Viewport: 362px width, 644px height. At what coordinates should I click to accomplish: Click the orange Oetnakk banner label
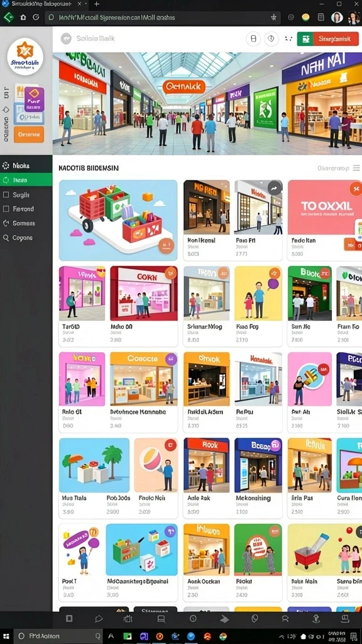(184, 87)
